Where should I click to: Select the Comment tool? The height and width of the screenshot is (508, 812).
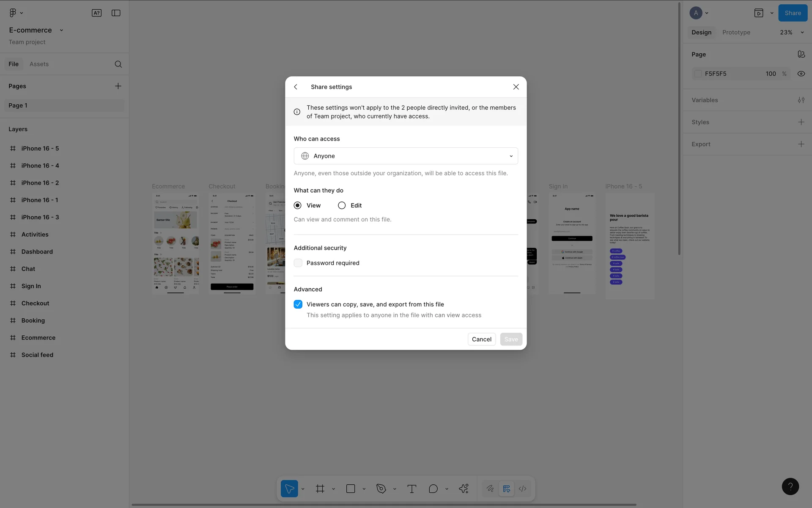click(433, 489)
